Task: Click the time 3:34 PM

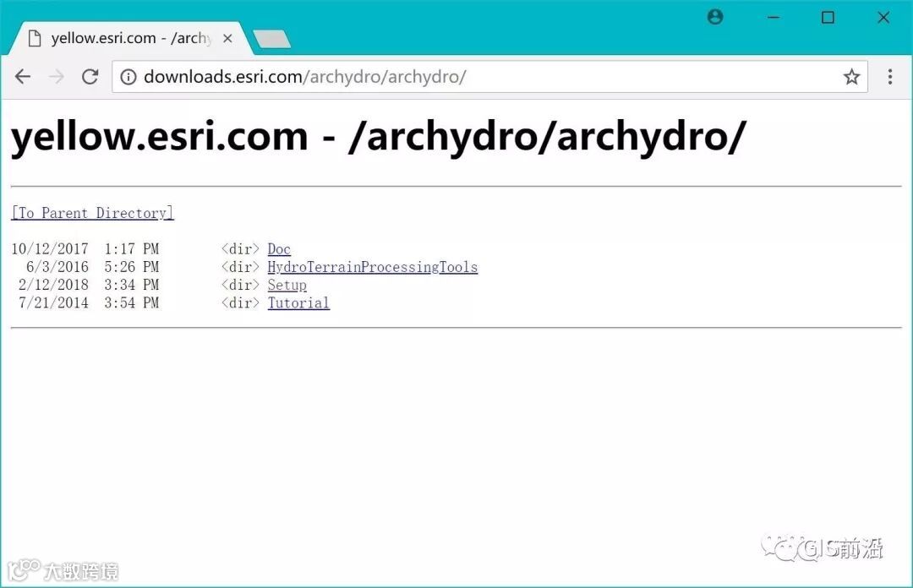Action: pos(132,285)
